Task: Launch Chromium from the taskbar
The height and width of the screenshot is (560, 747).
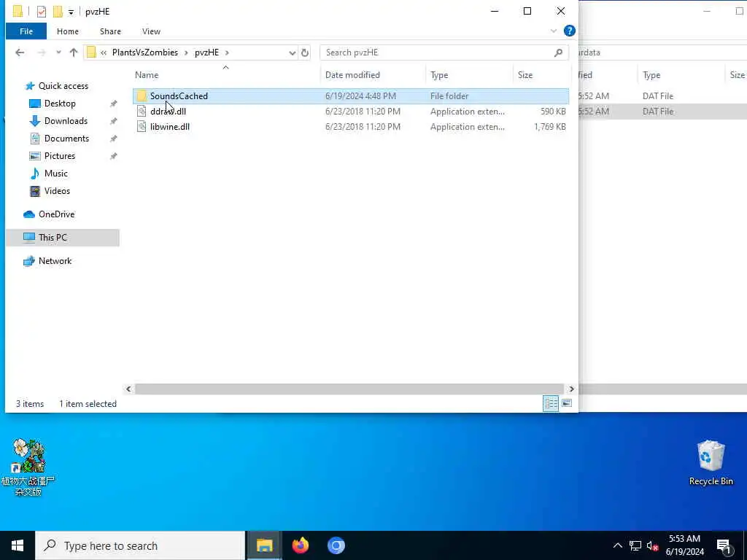Action: pos(336,545)
